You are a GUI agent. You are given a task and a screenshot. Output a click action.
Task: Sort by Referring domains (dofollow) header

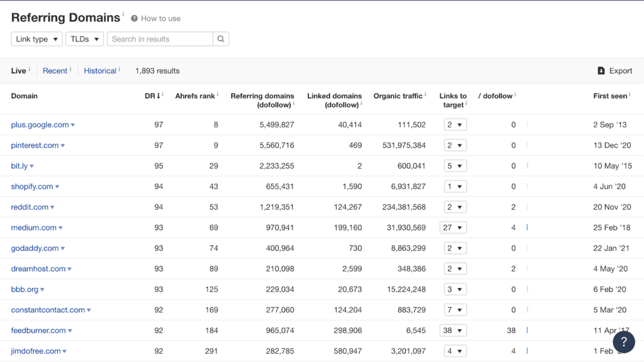click(x=262, y=100)
